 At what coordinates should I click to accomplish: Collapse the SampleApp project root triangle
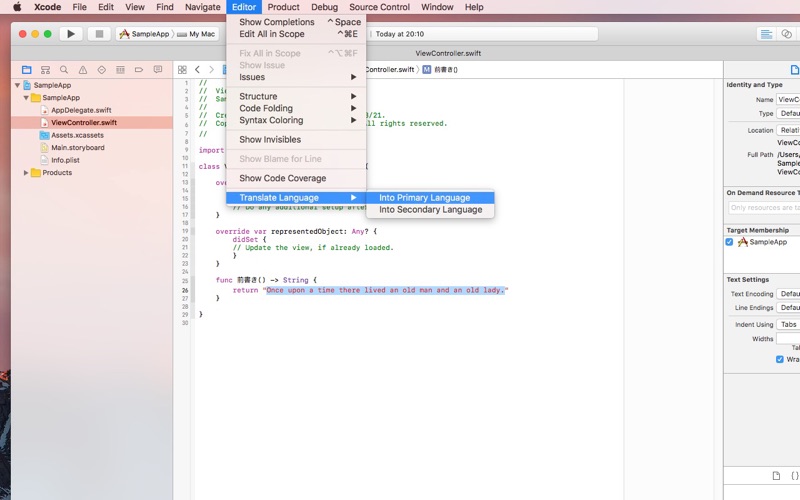click(17, 85)
